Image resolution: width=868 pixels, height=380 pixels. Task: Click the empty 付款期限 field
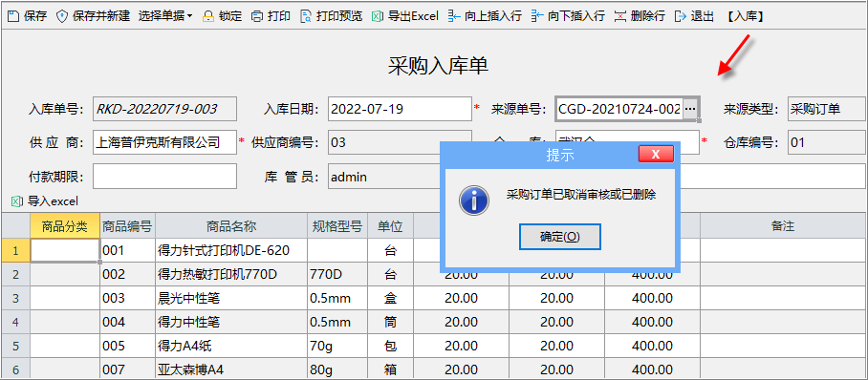coord(165,177)
